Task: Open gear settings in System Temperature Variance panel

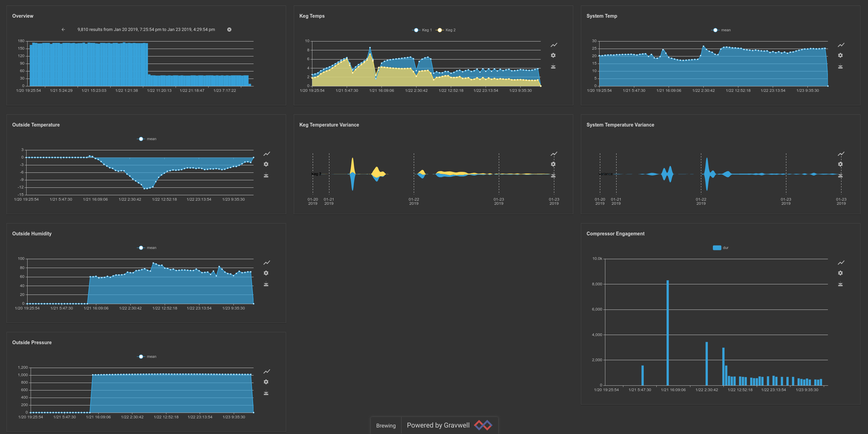Action: 840,164
